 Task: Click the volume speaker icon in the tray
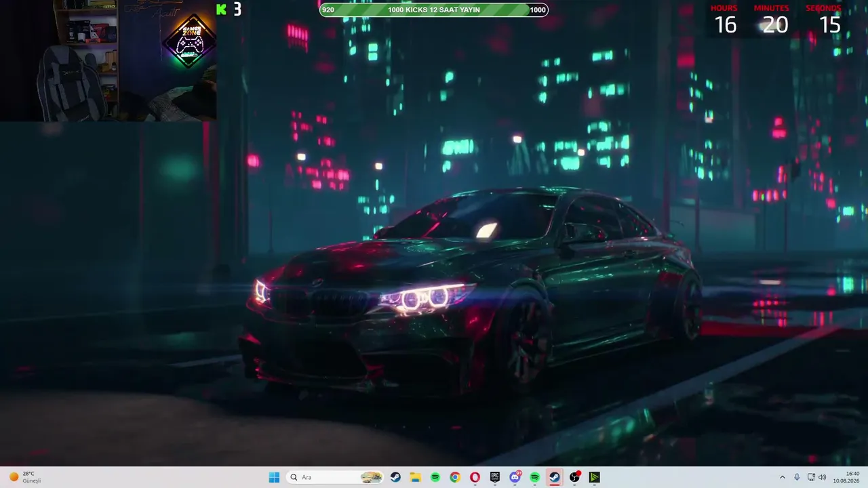tap(823, 477)
